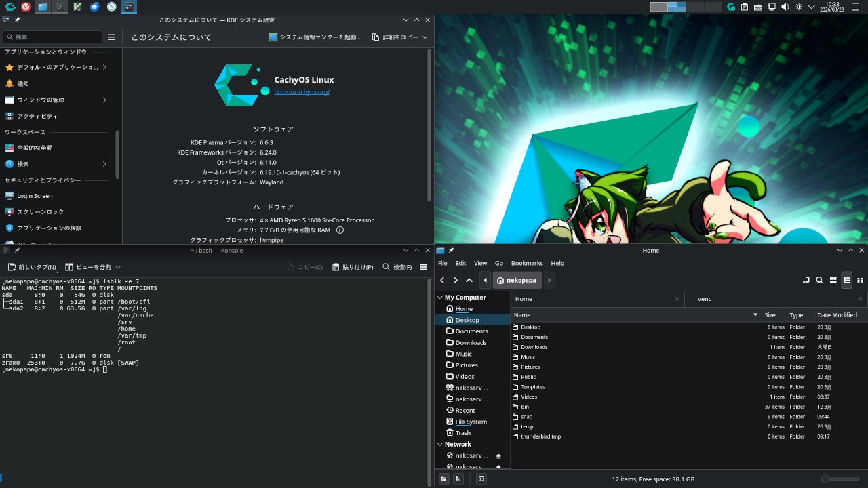Image resolution: width=868 pixels, height=488 pixels.
Task: Switch to compact view in file manager
Action: point(861,280)
